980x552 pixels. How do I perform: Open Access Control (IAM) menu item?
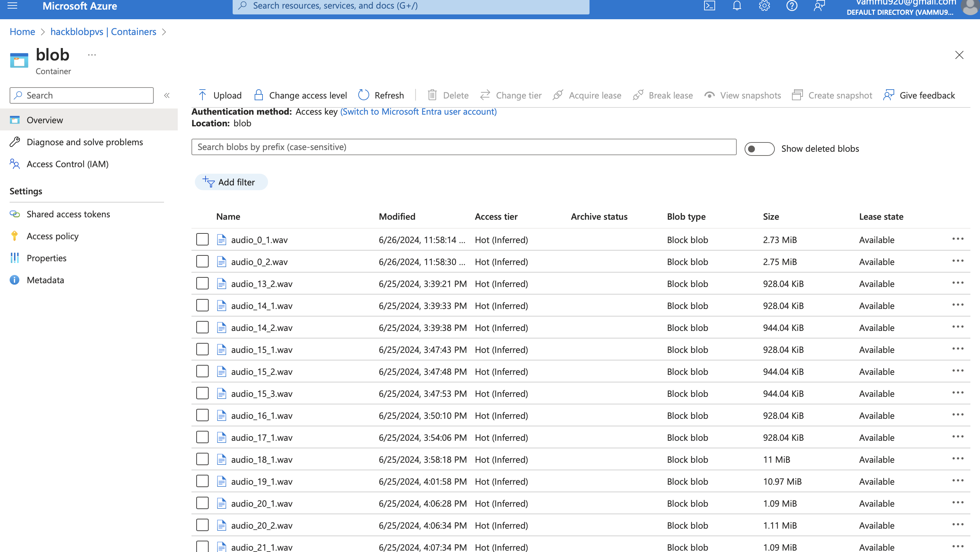[x=67, y=164]
